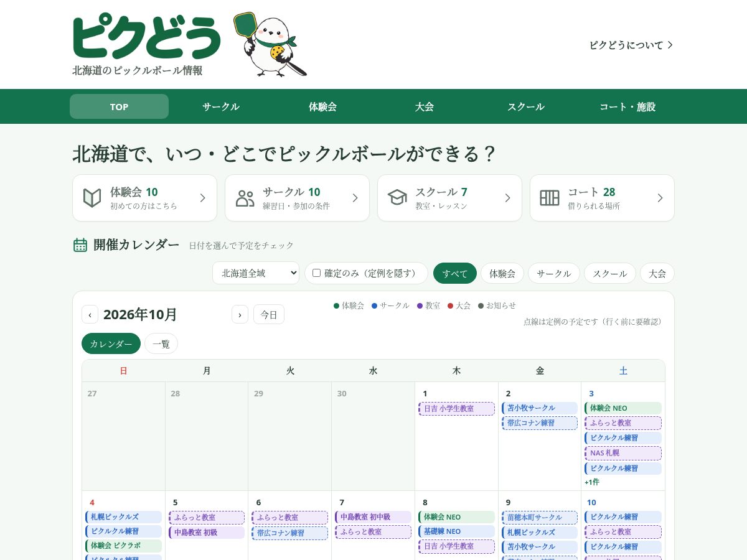Click the blue サークル legend dot
This screenshot has height=560, width=747.
[375, 306]
